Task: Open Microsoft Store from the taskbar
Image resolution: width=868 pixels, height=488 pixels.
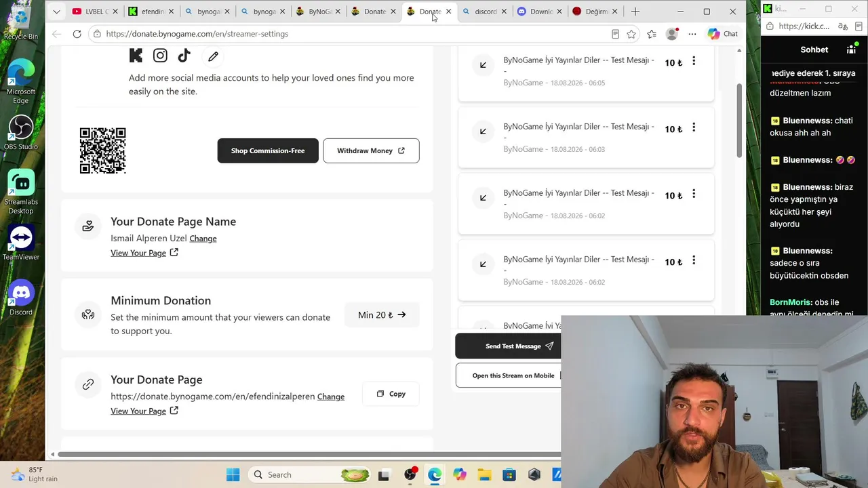Action: point(509,475)
